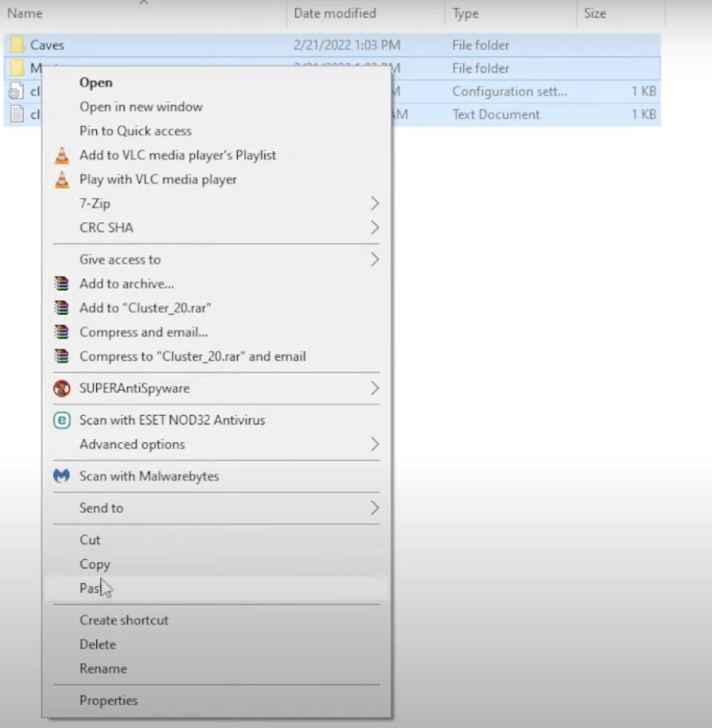Click the Caves folder icon

17,45
